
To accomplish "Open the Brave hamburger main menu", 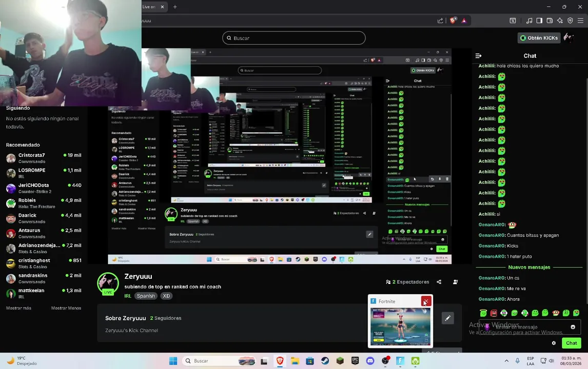I will click(x=580, y=20).
